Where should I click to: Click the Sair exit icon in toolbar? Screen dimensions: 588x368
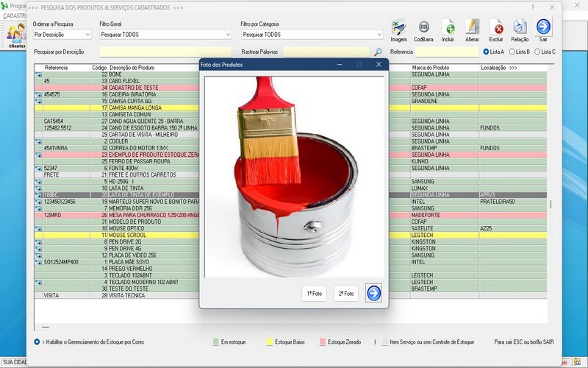tap(543, 29)
